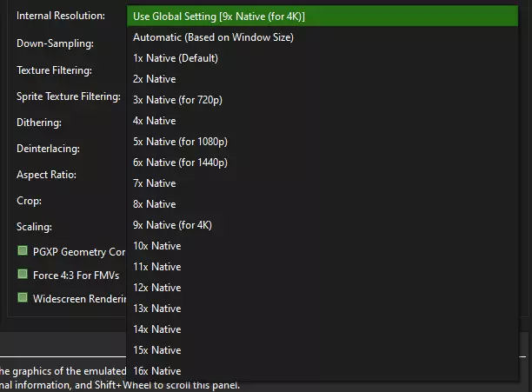
Task: Toggle PGXP Geometry Correction checkbox
Action: (23, 251)
